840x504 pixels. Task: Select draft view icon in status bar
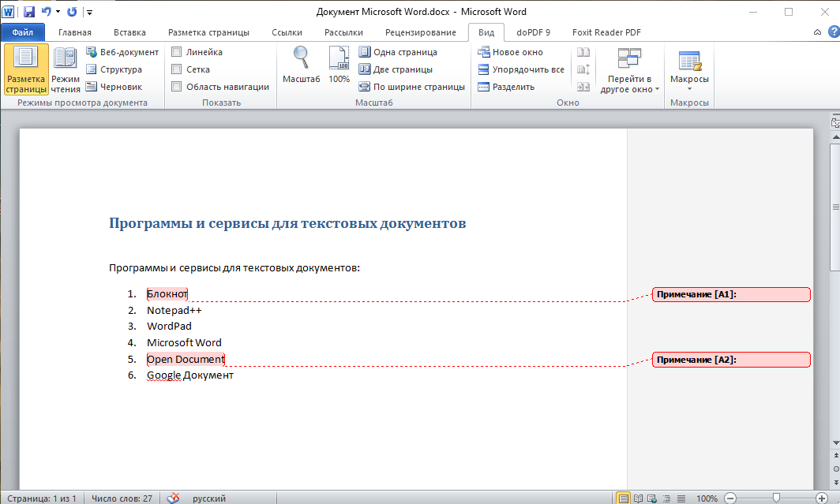(681, 498)
